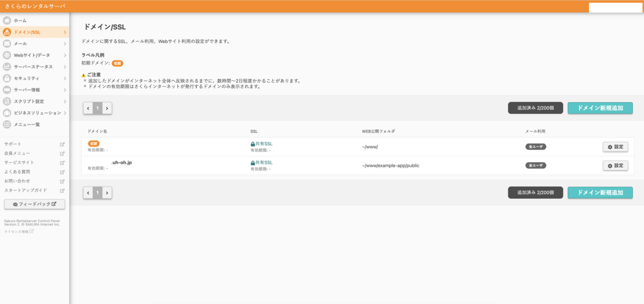
Task: Open the フィードバック button in sidebar
Action: (x=34, y=204)
